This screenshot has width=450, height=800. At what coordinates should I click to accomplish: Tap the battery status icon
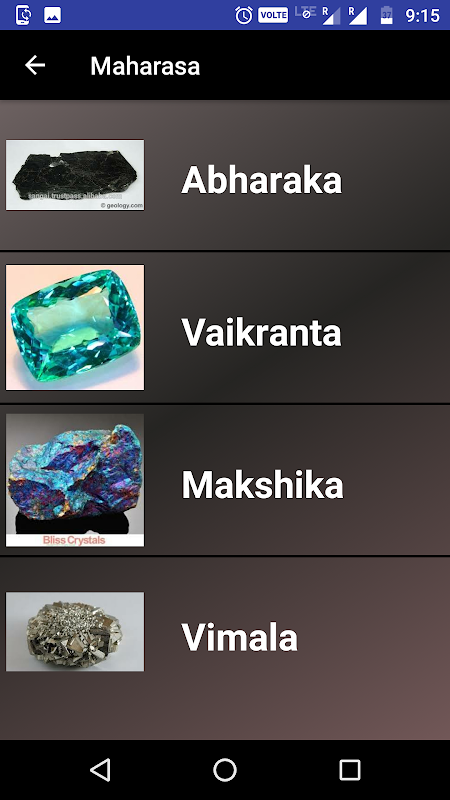(x=387, y=15)
